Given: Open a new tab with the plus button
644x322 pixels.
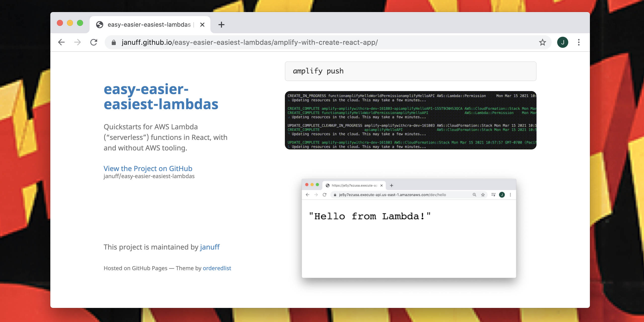Looking at the screenshot, I should tap(221, 25).
